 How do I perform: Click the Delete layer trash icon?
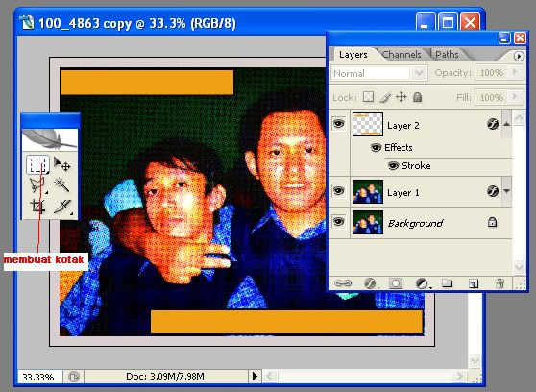click(499, 283)
